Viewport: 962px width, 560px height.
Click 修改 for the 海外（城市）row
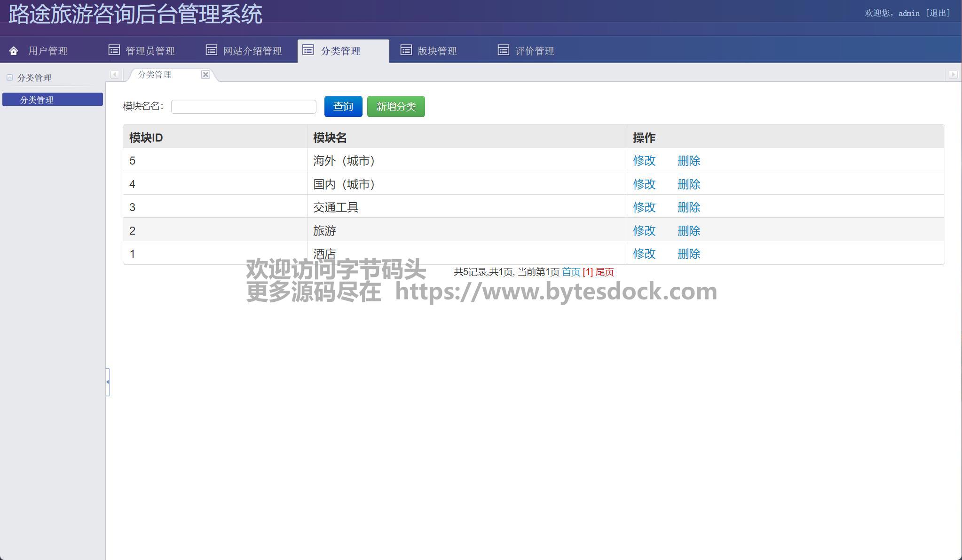pos(644,161)
